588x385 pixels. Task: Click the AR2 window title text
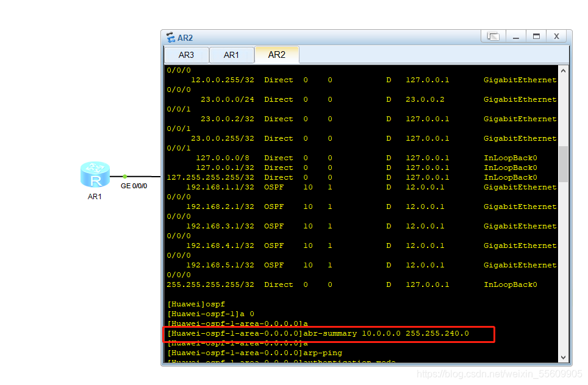pos(185,38)
